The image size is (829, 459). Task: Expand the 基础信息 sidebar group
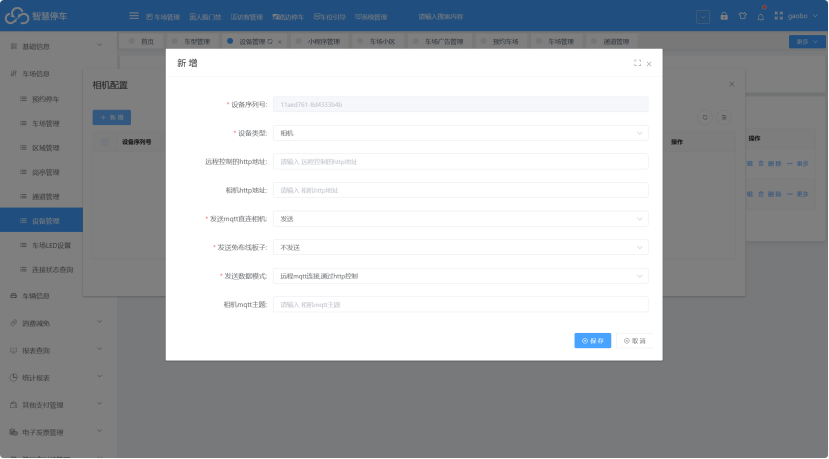(57, 46)
